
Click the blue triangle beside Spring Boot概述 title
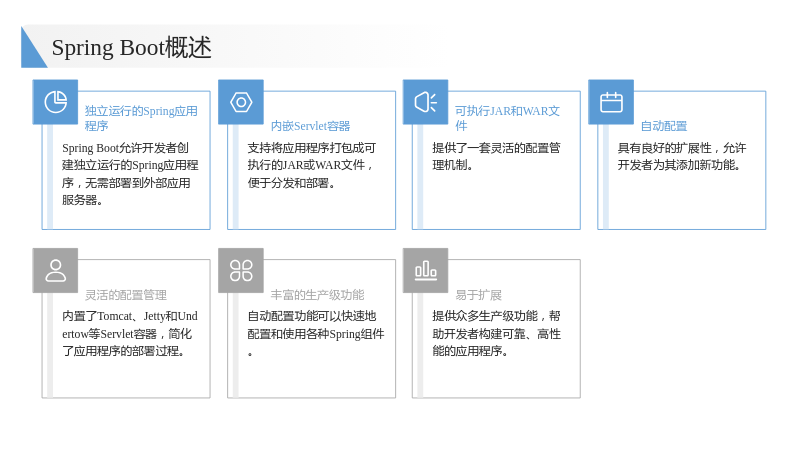tap(32, 47)
